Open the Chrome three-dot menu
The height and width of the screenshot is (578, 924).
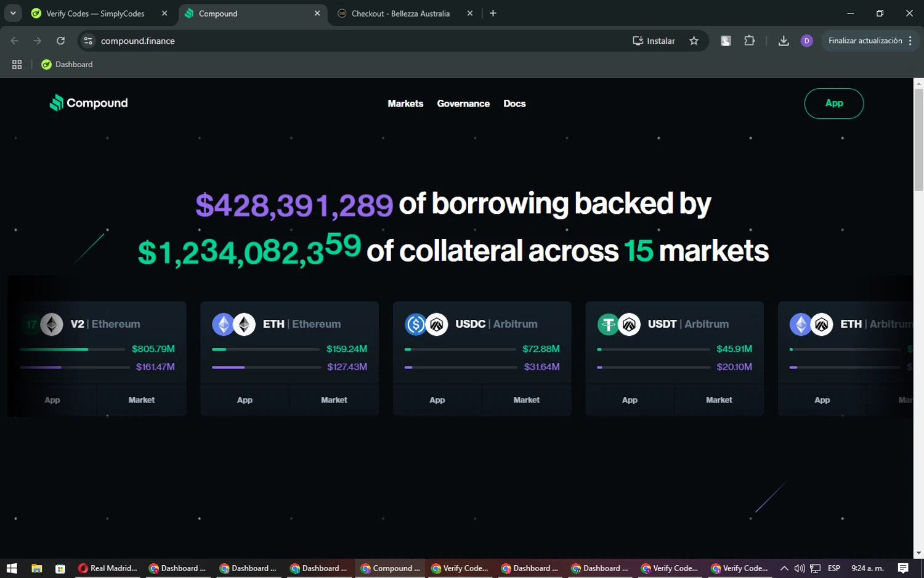coord(910,41)
